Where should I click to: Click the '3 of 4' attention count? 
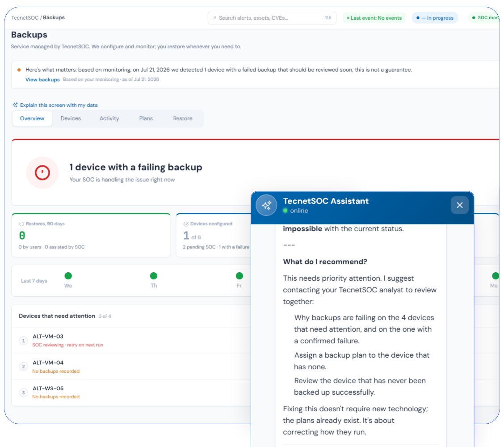[x=105, y=316]
